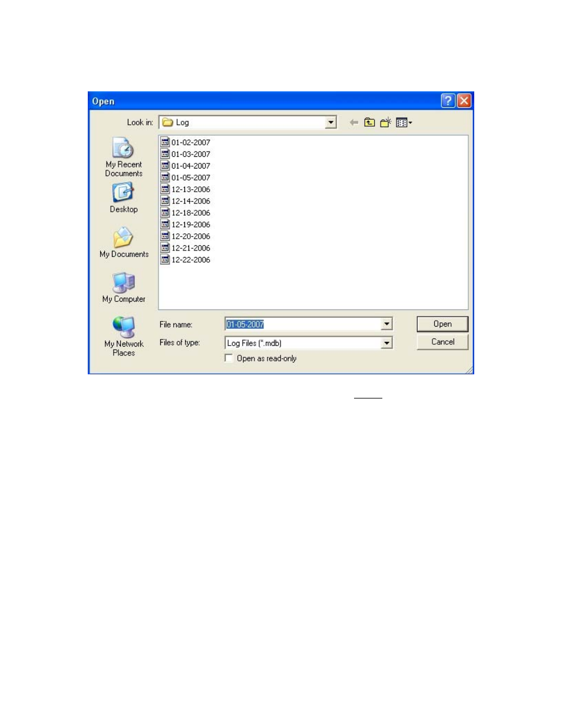The width and height of the screenshot is (562, 728).
Task: Select file icon for 12-19-2006
Action: tap(166, 225)
